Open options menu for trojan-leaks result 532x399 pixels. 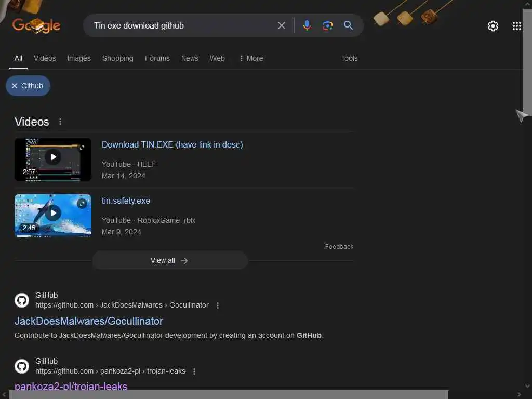pos(194,371)
